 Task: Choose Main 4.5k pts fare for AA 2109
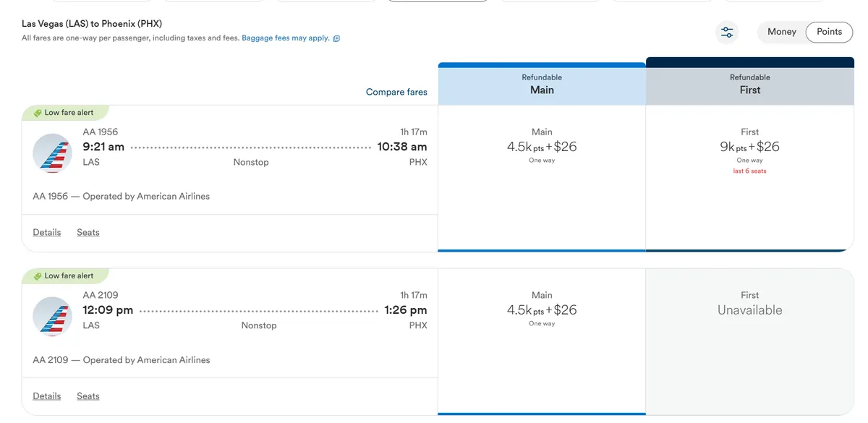click(x=542, y=341)
